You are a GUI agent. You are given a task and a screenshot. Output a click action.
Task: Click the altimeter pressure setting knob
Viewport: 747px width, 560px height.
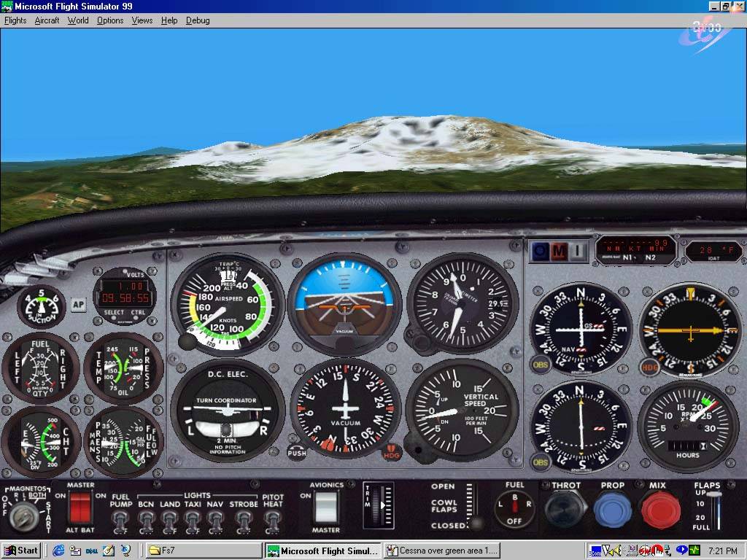tap(419, 341)
